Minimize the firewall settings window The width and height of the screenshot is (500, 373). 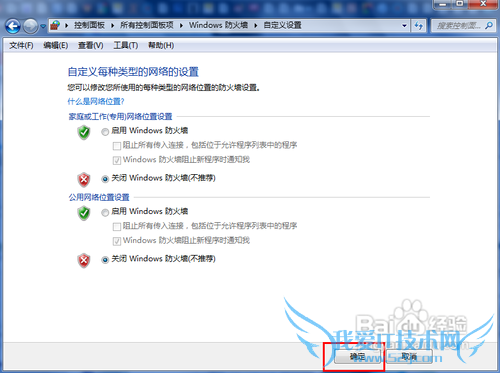point(442,4)
